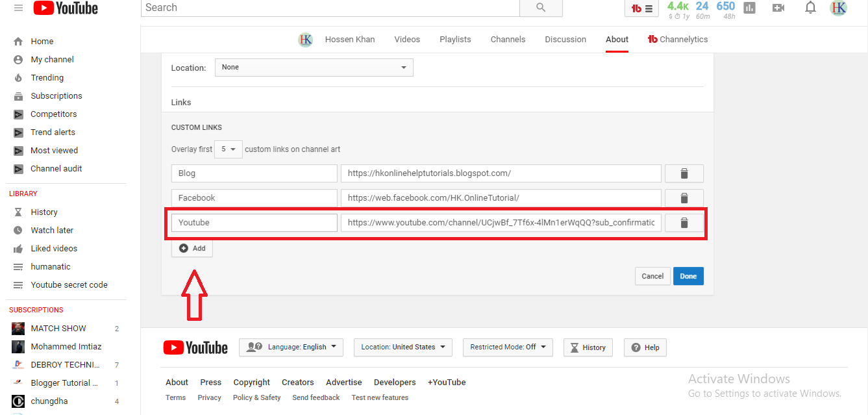Open the footer Developers link

coord(395,382)
